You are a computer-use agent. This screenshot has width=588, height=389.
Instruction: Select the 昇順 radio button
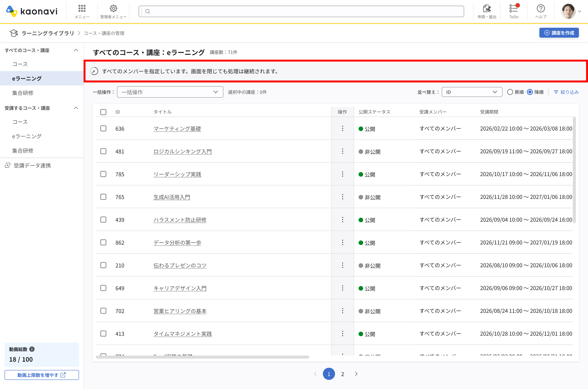pos(510,92)
